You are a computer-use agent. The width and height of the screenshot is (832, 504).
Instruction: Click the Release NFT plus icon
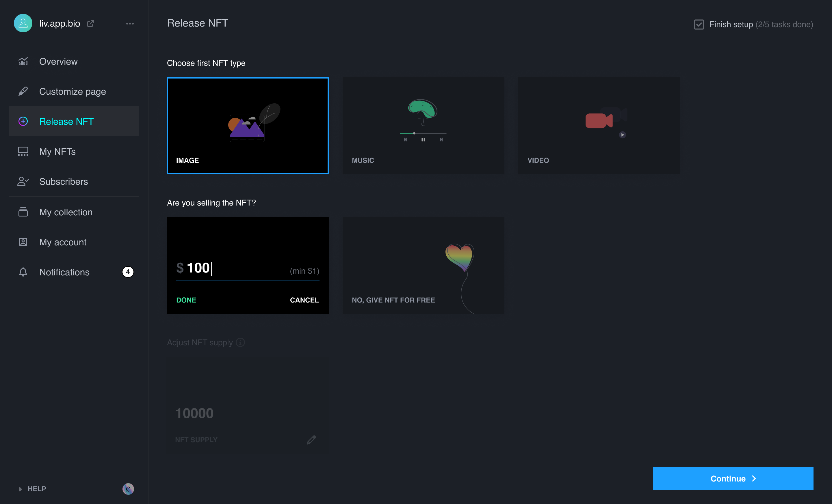[23, 121]
